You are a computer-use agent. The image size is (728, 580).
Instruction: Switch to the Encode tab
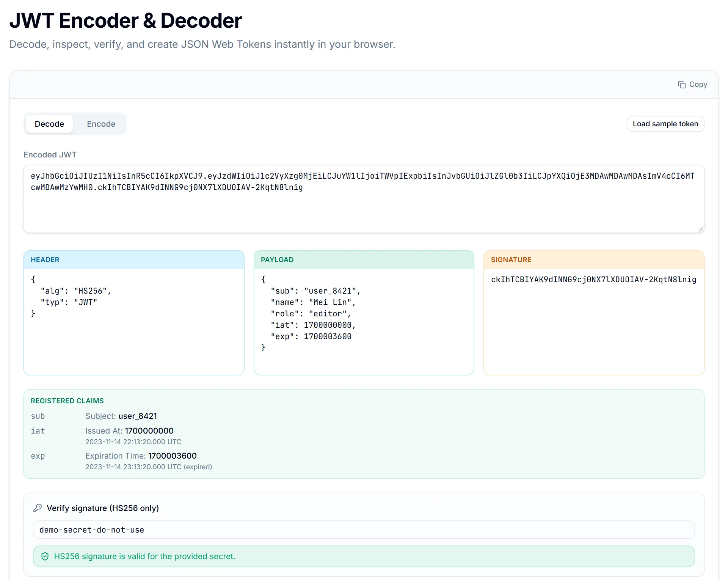tap(101, 124)
